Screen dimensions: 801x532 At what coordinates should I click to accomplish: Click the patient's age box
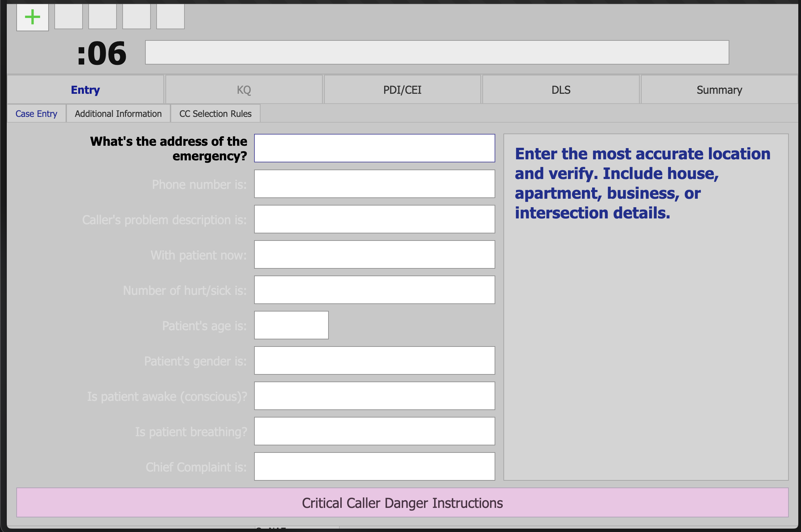coord(291,325)
